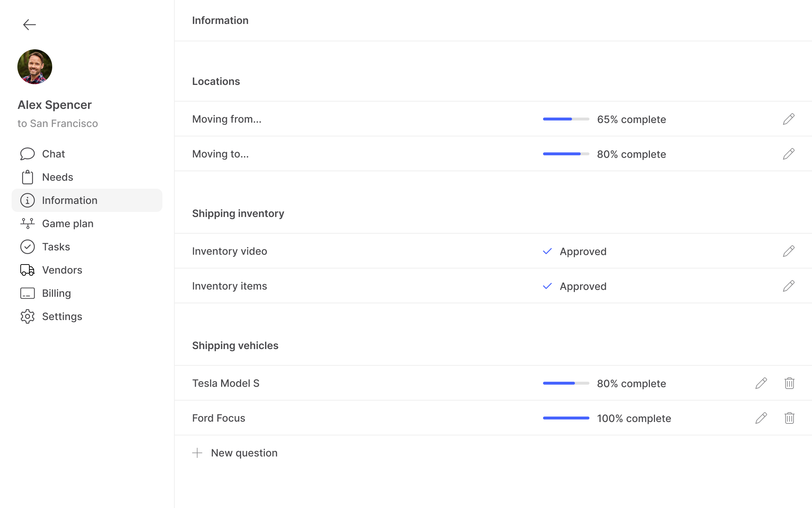Go to the Needs section
Viewport: 812px width, 508px height.
tap(57, 177)
